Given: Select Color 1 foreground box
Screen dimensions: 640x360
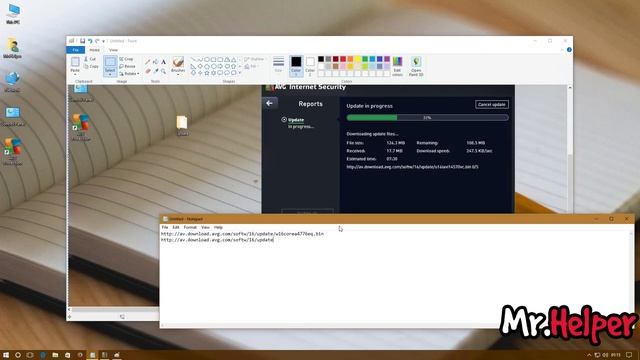Looking at the screenshot, I should (x=296, y=66).
